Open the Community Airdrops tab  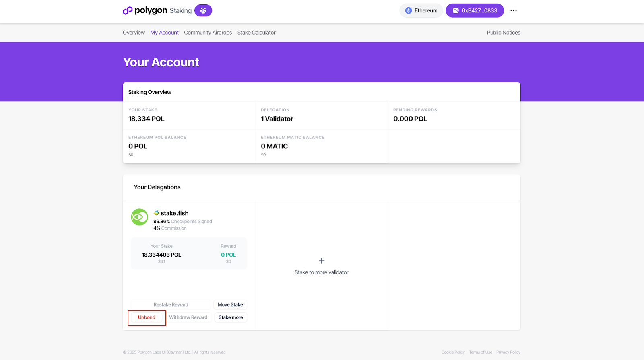tap(208, 33)
